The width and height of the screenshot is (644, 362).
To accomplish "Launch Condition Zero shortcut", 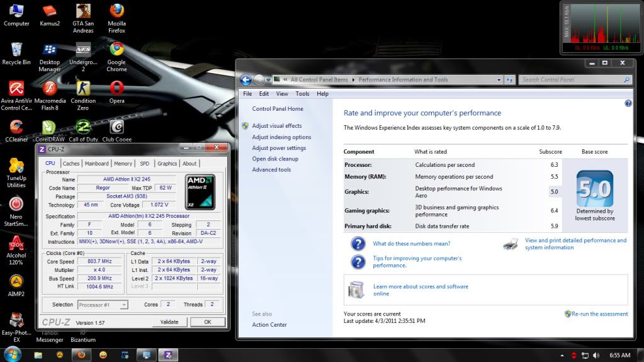I will pyautogui.click(x=83, y=96).
